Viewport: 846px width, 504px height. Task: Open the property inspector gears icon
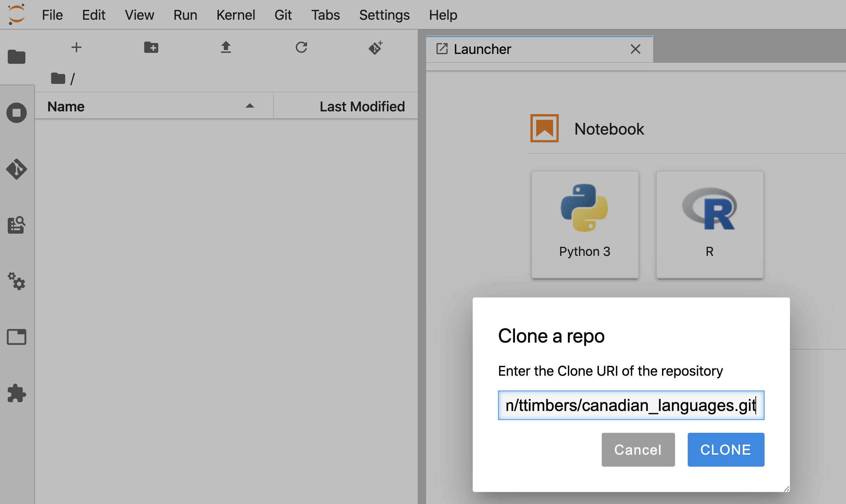(16, 281)
